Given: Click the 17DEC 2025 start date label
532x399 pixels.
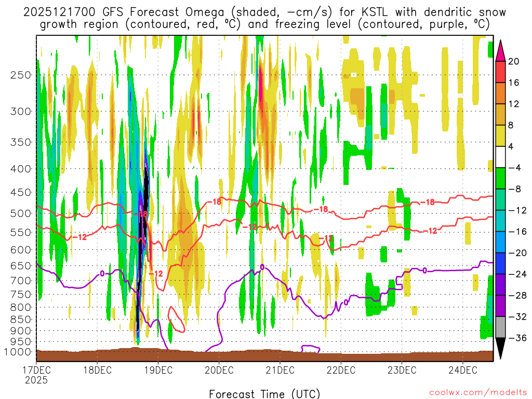Looking at the screenshot, I should [36, 375].
